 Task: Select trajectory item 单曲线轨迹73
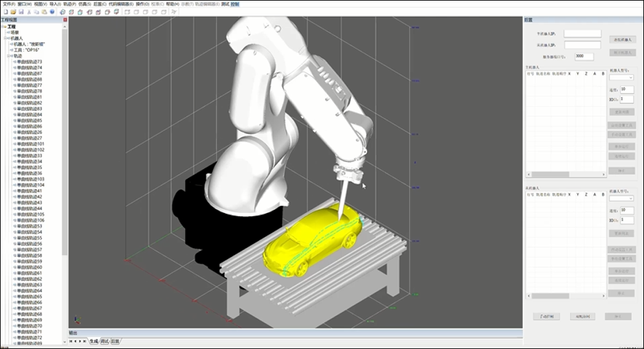[29, 62]
